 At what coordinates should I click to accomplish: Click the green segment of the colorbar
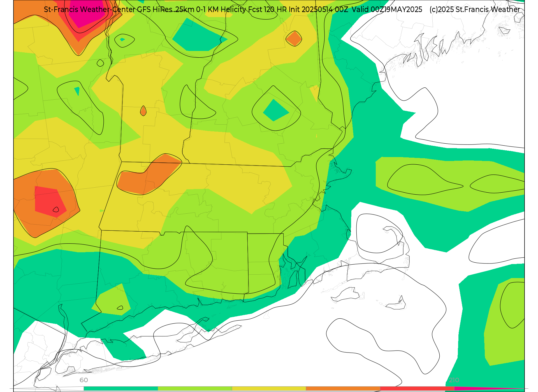pos(121,388)
